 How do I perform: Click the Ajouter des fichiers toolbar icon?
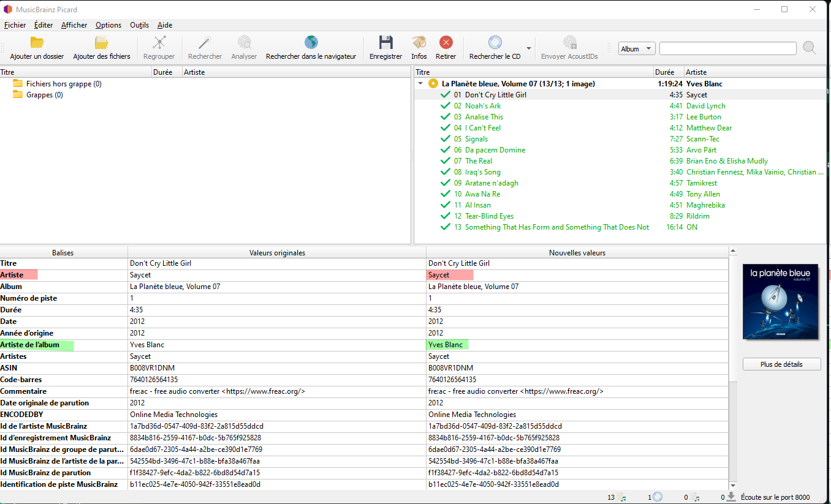(x=101, y=42)
